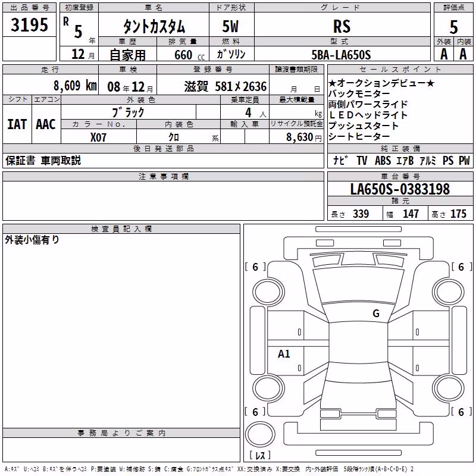Click the overall evaluation score 5

[453, 27]
